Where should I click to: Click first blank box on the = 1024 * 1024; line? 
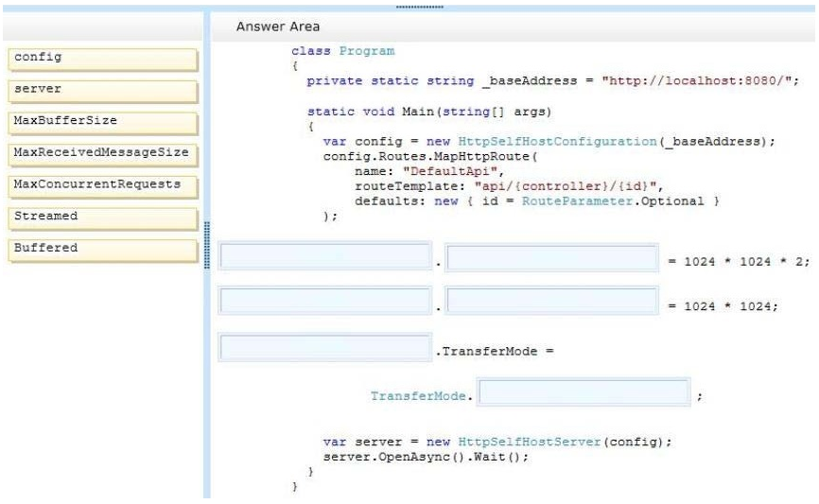pos(325,301)
